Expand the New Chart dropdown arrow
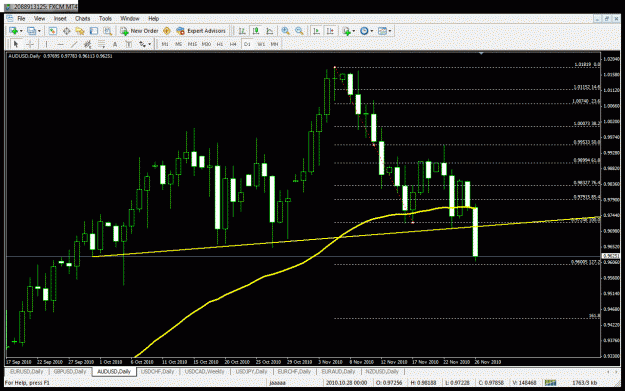The width and height of the screenshot is (625, 391). pos(21,31)
